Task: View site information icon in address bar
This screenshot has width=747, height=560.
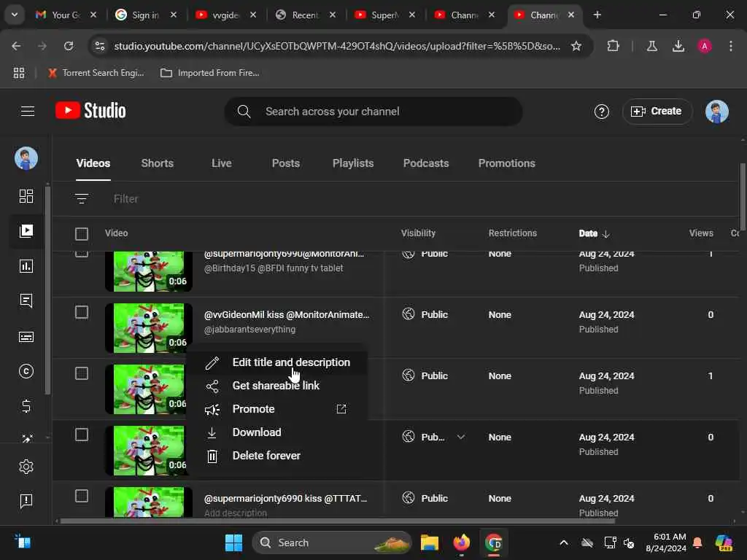Action: [99, 46]
